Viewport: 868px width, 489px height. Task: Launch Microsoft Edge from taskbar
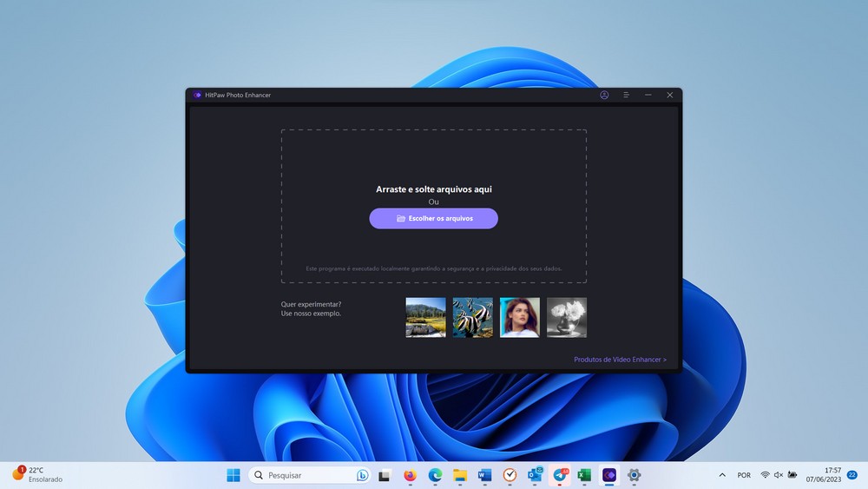tap(435, 475)
